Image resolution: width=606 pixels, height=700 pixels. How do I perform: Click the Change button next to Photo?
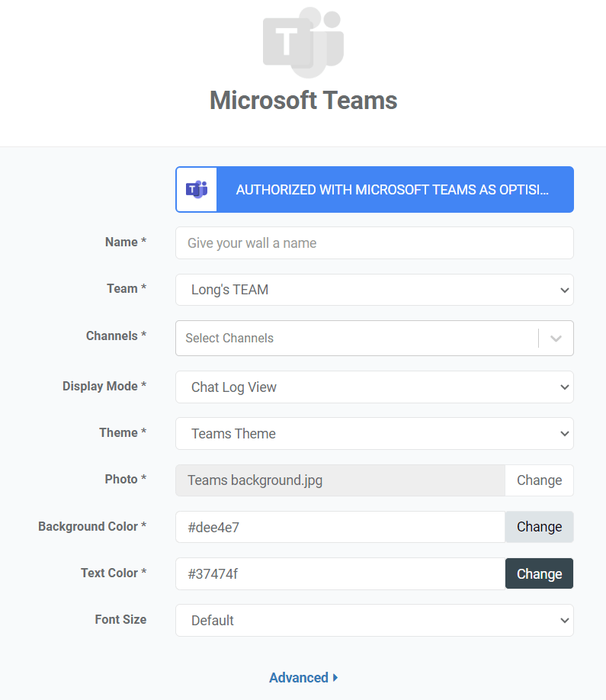click(x=539, y=480)
